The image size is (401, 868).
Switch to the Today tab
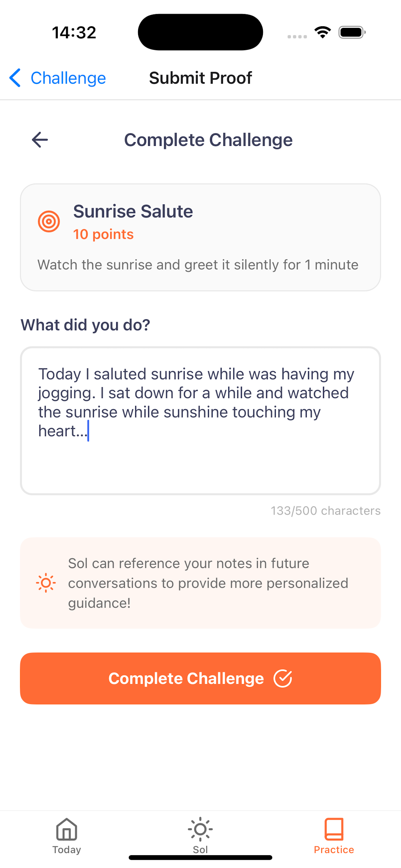click(x=66, y=839)
